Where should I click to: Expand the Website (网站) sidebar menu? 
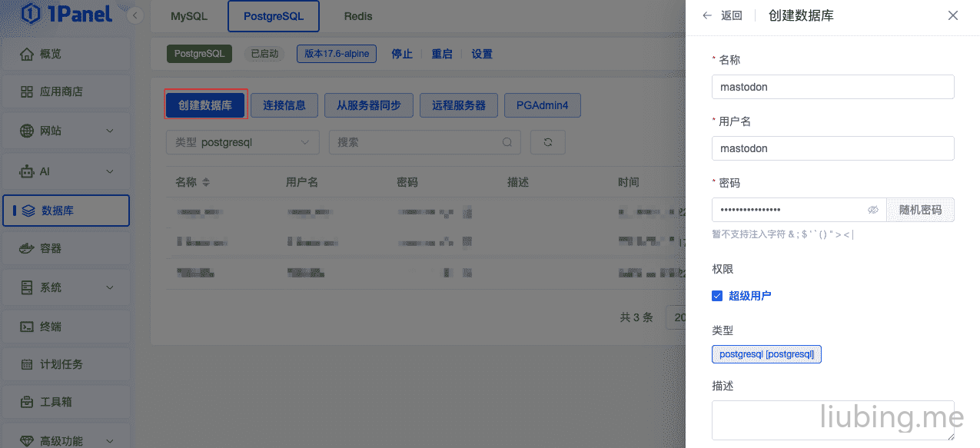tap(65, 131)
